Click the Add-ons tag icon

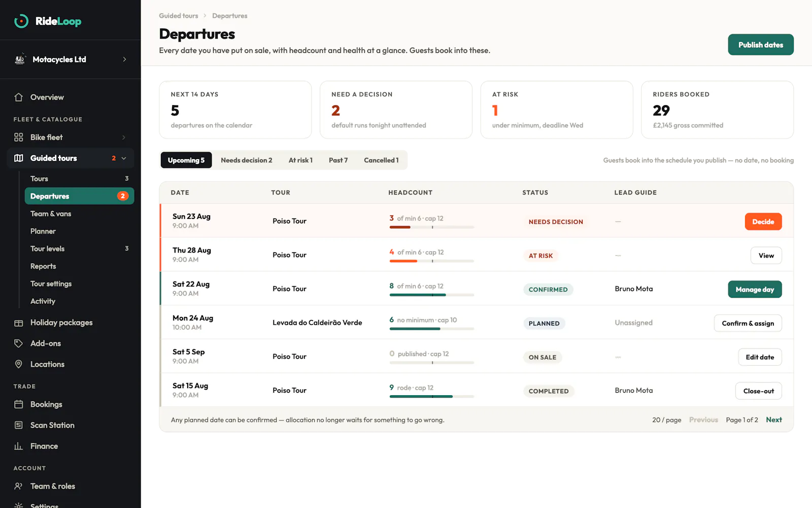point(19,343)
